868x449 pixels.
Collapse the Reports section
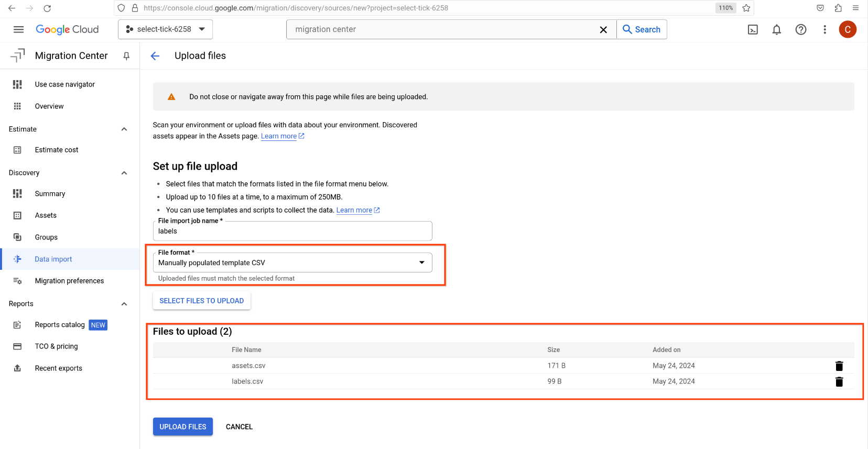(124, 304)
